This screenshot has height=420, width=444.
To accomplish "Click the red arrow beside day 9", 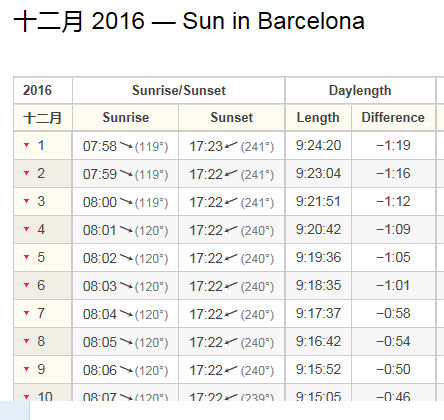I will (27, 369).
